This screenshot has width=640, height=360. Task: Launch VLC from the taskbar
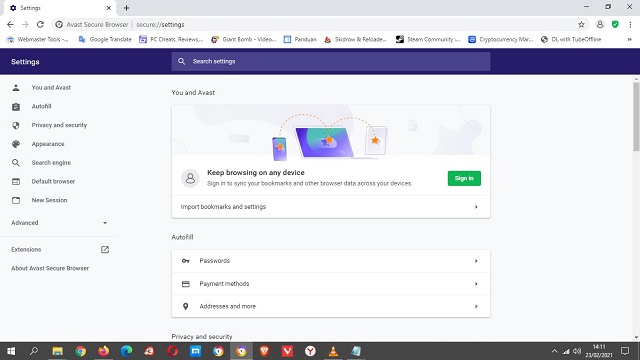[x=333, y=351]
